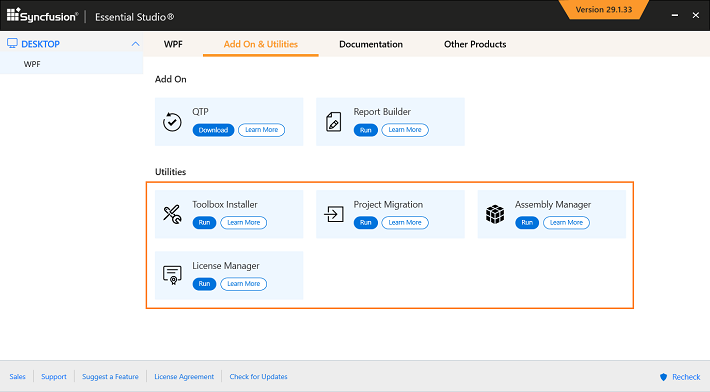Open the Sales link in footer
This screenshot has width=710, height=392.
(17, 377)
